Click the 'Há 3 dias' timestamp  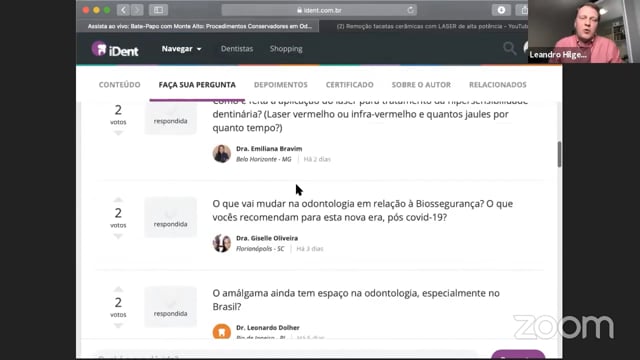(x=310, y=249)
